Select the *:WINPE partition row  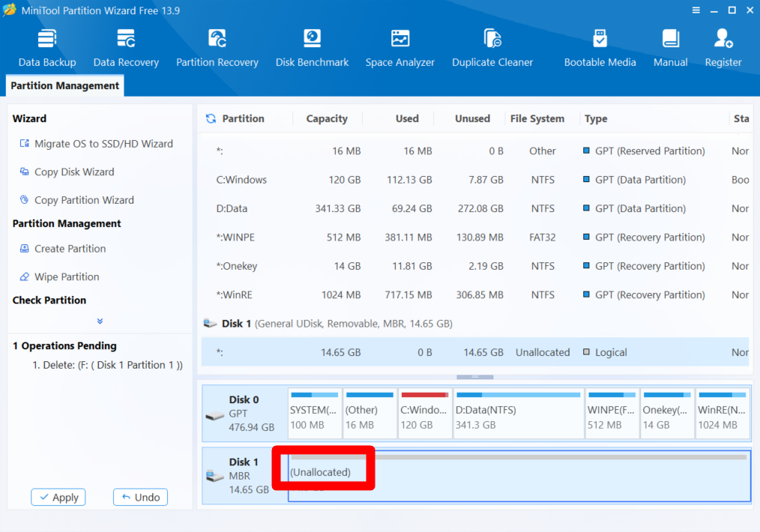point(475,238)
